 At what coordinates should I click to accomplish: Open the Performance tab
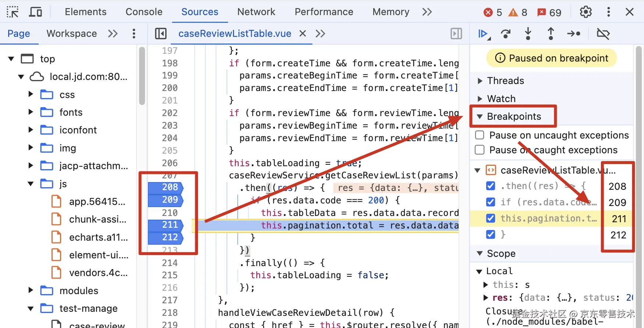324,12
